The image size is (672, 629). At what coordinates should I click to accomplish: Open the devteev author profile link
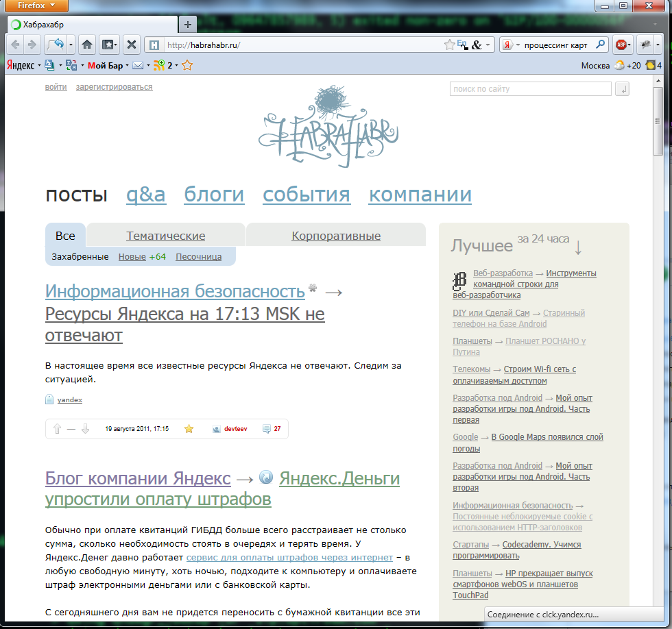click(x=236, y=429)
